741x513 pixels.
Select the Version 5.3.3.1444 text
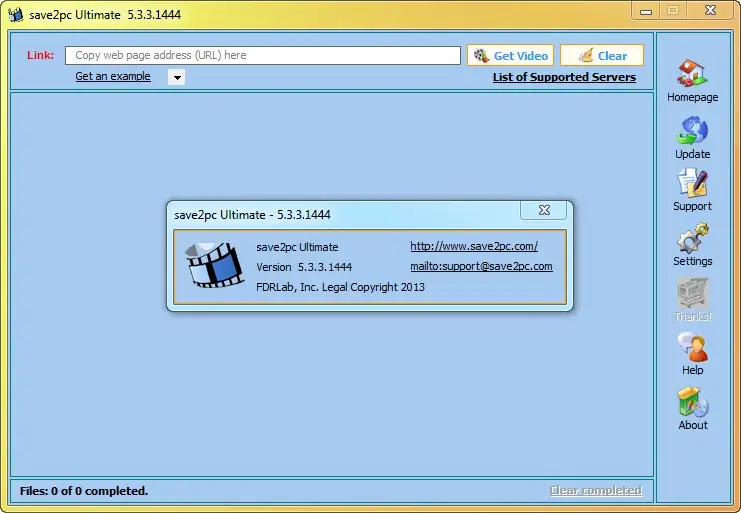pos(304,267)
